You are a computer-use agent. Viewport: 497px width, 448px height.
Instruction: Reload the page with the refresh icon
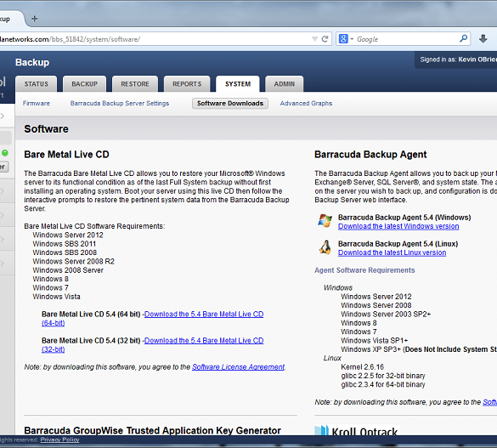325,39
